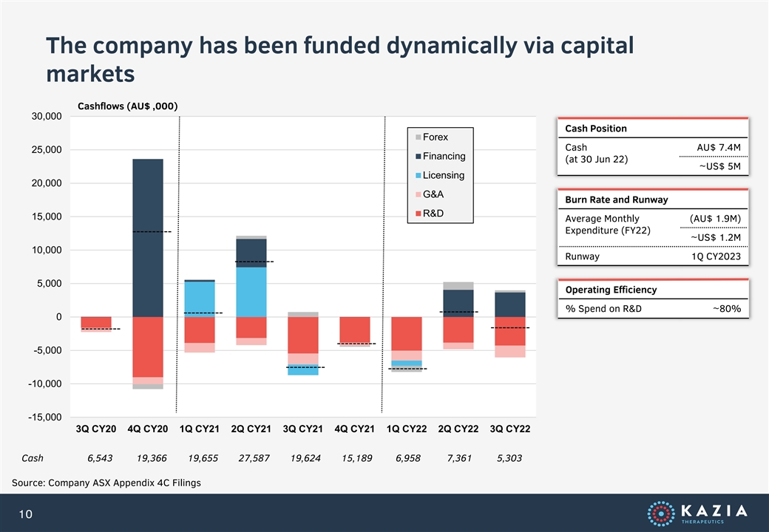Click the cash value 15,189
The height and width of the screenshot is (532, 769).
[x=357, y=458]
